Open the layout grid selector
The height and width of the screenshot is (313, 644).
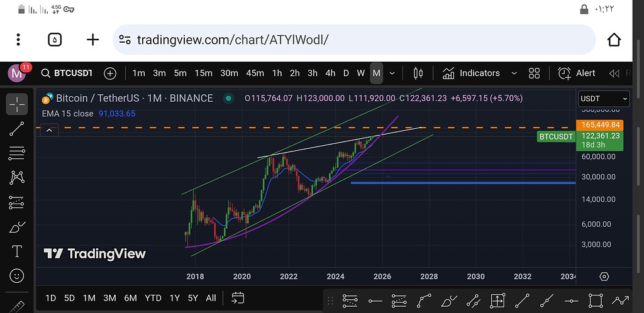click(534, 74)
